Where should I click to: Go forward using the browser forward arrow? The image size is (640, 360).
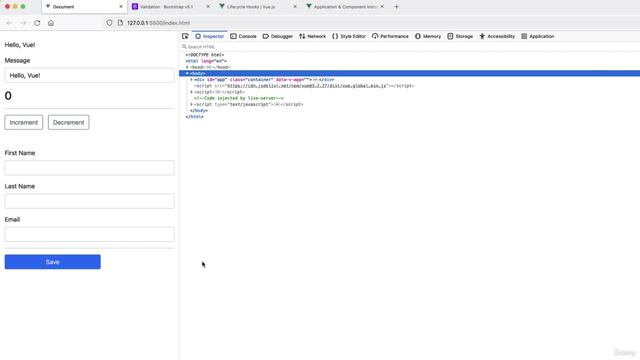[23, 23]
